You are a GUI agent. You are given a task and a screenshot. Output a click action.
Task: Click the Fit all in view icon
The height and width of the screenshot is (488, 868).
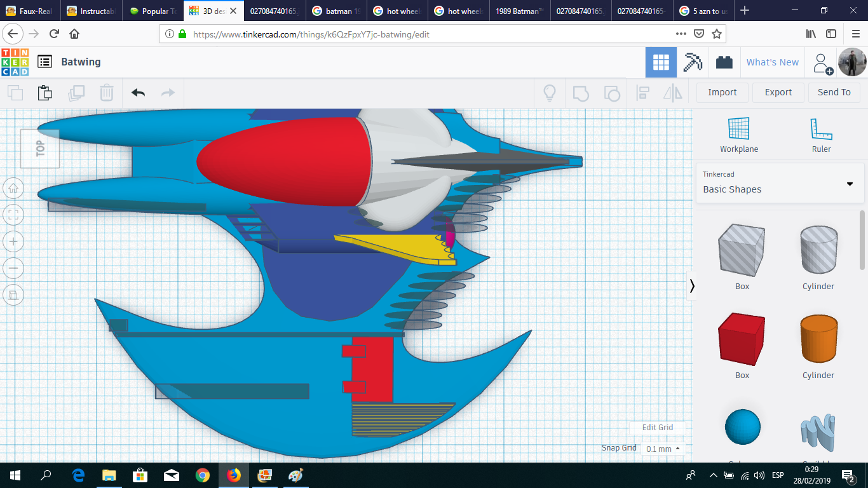click(13, 215)
